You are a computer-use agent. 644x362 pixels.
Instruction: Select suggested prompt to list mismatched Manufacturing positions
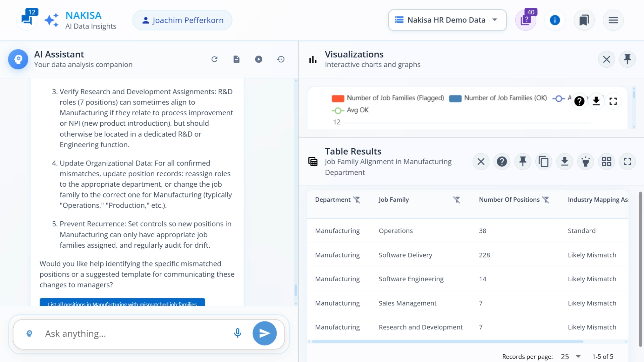coord(122,303)
